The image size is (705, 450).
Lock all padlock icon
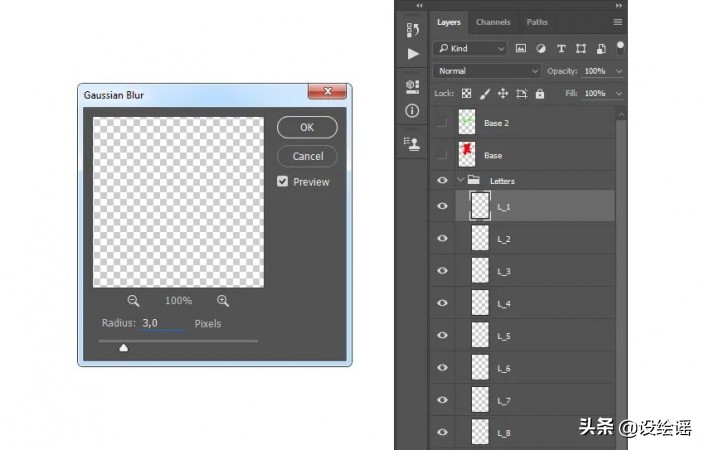click(540, 94)
